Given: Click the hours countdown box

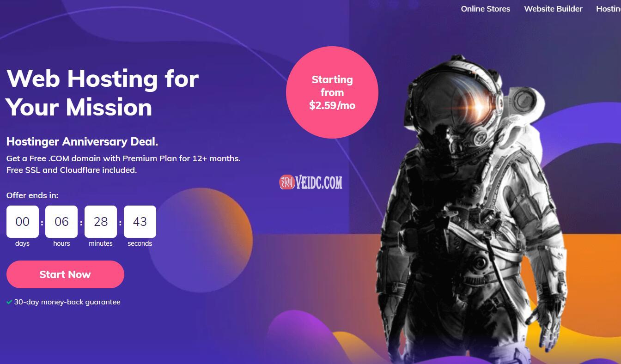Looking at the screenshot, I should pos(61,222).
